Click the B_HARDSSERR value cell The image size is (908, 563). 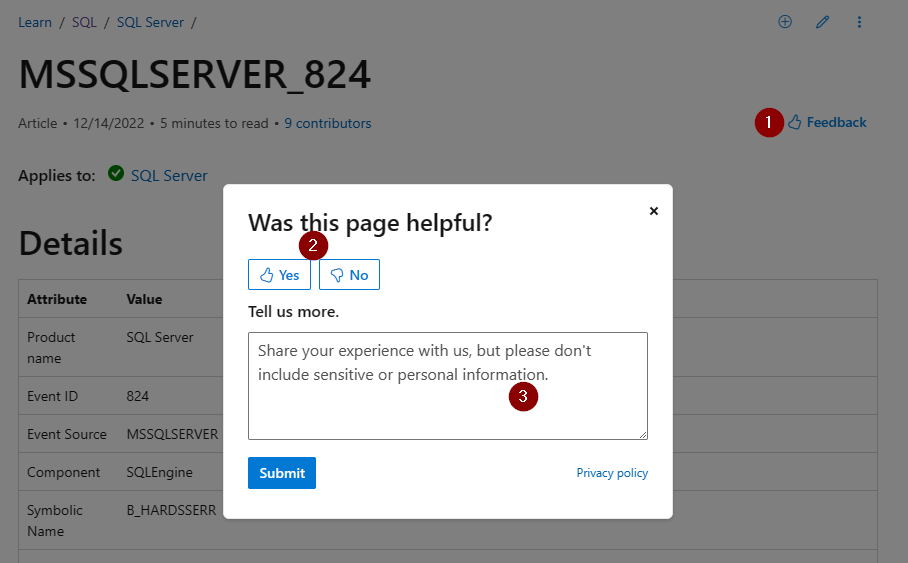click(171, 510)
